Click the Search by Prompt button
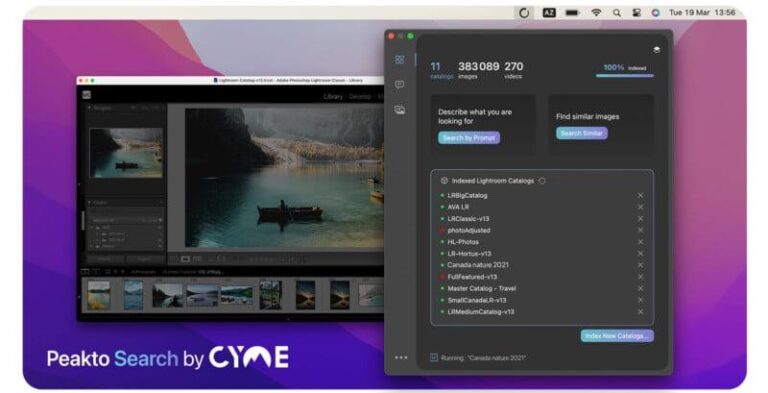The image size is (768, 393). click(x=469, y=138)
